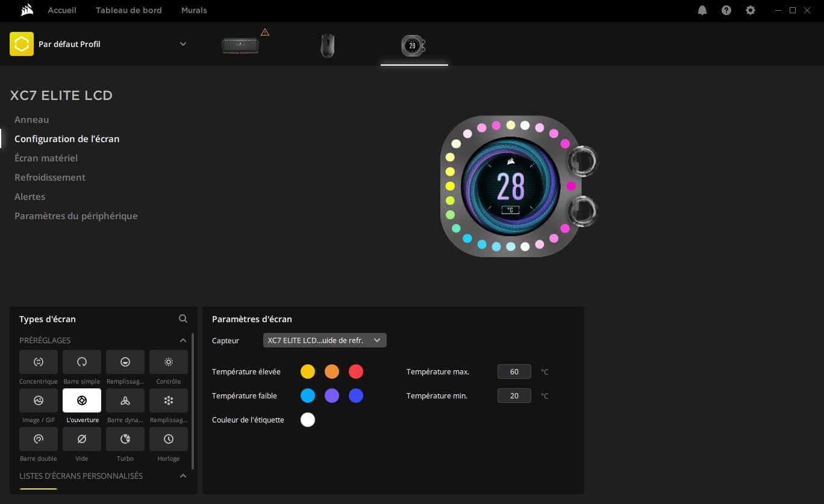Click the purple Température faible swatch
The width and height of the screenshot is (824, 504).
(332, 396)
